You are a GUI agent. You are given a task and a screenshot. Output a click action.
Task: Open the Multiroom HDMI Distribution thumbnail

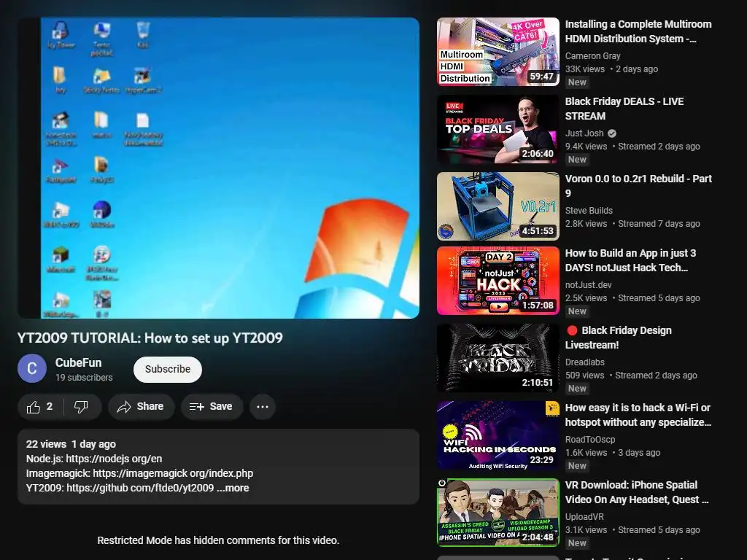[x=498, y=52]
